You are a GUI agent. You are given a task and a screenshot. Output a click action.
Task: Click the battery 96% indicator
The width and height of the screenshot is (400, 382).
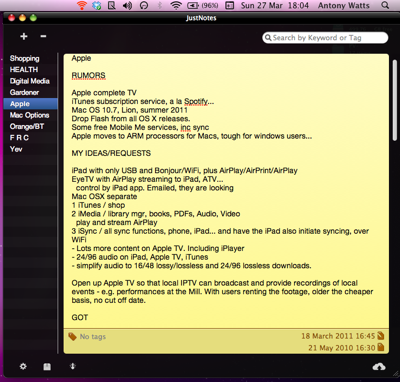[x=203, y=5]
